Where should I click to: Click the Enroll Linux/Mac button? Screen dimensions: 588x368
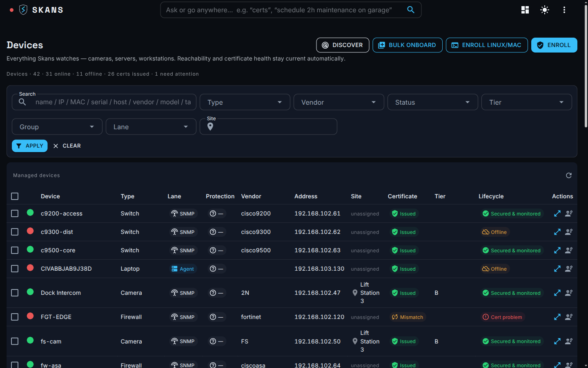pyautogui.click(x=487, y=45)
